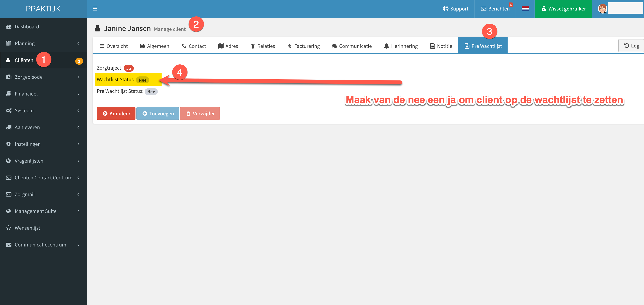
Task: Click the Financieel book icon
Action: (x=9, y=94)
